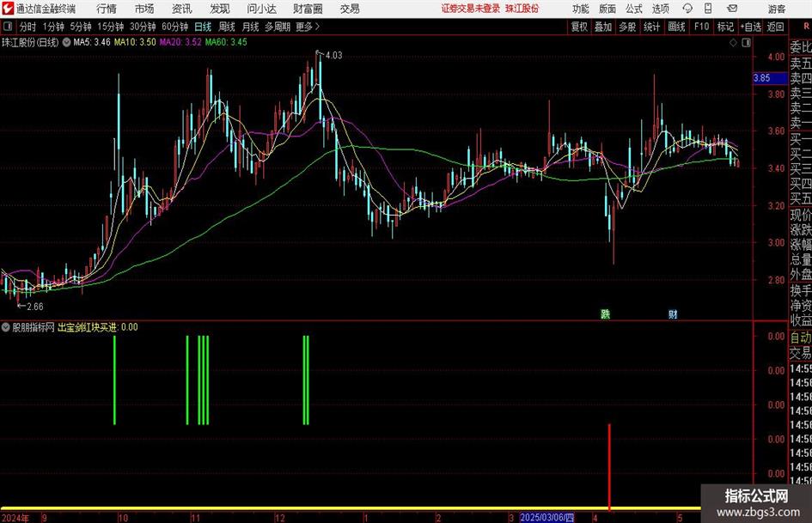
Task: Click the 2025/03/06/四 date marker
Action: coord(546,518)
